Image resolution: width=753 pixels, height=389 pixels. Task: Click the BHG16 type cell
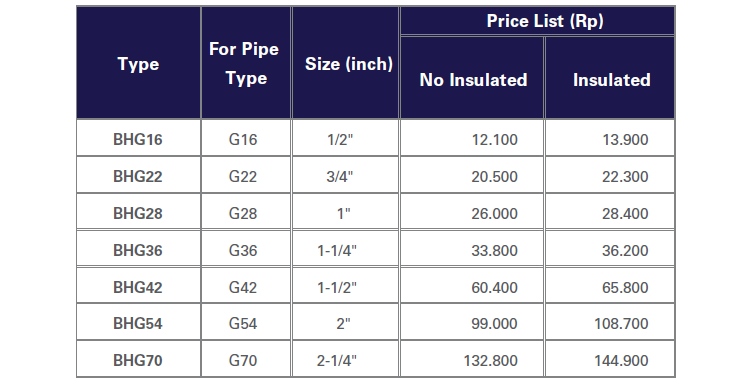point(138,138)
